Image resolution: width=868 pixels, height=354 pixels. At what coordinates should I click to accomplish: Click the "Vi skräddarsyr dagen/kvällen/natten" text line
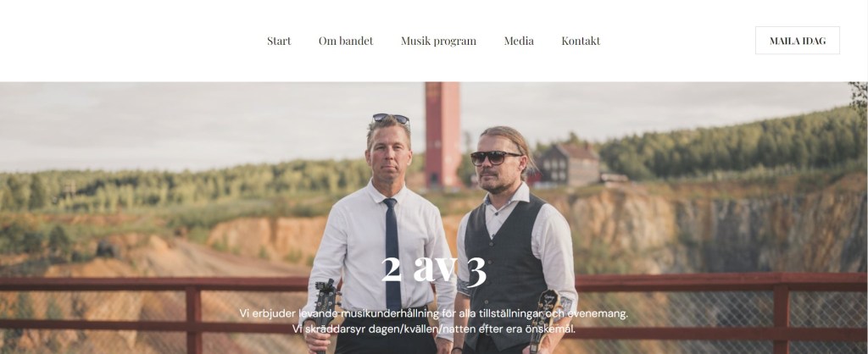point(433,329)
